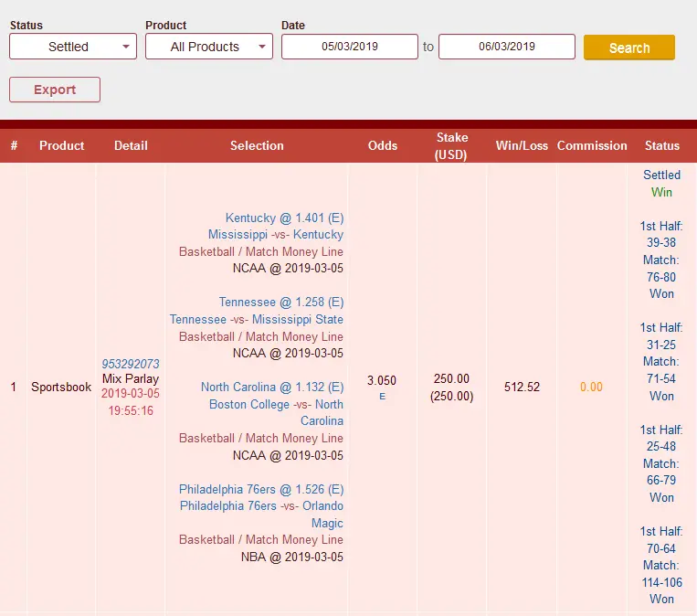Image resolution: width=697 pixels, height=616 pixels.
Task: Open bet ID 953292073 link
Action: pyautogui.click(x=131, y=364)
